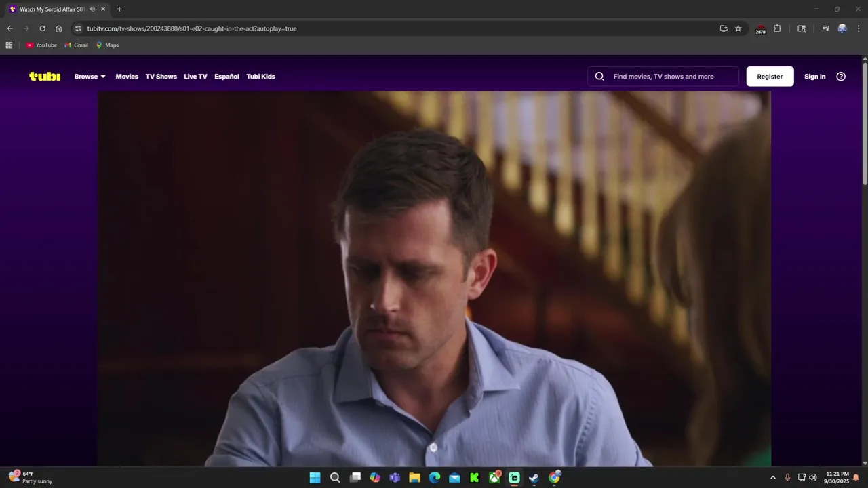This screenshot has height=488, width=868.
Task: Switch to Chrome on the taskbar
Action: pos(554,478)
